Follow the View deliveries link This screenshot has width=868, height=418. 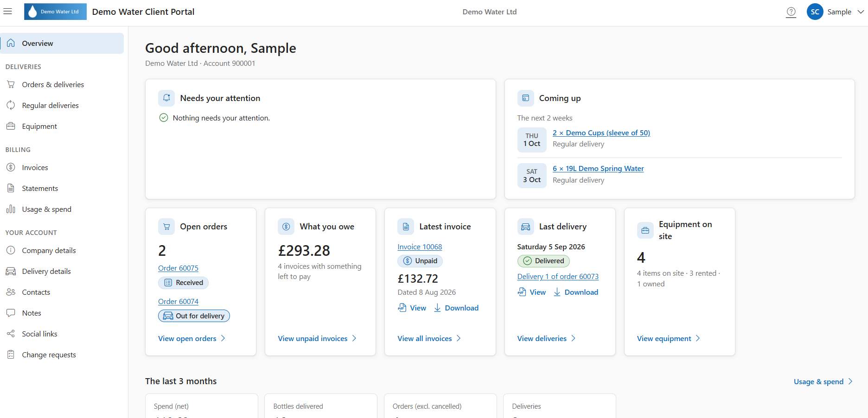point(547,339)
